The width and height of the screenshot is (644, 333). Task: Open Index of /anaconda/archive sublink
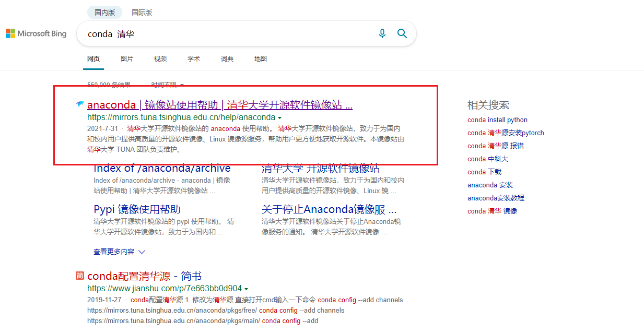click(162, 168)
